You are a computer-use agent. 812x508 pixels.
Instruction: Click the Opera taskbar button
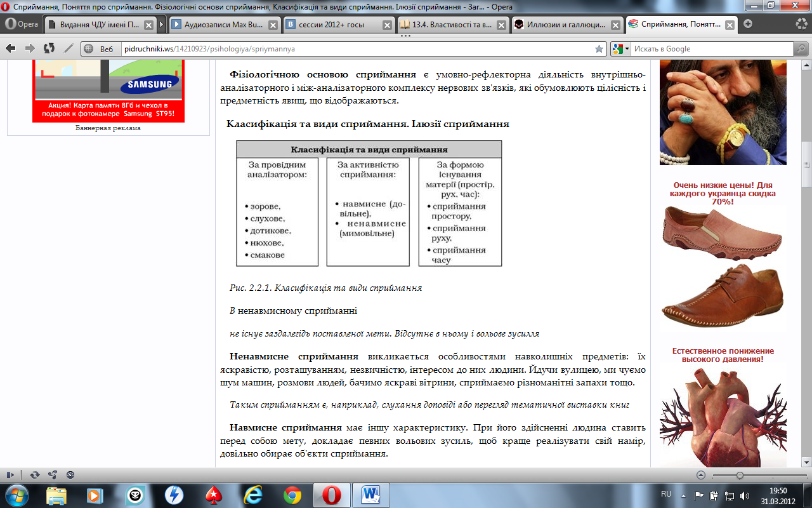coord(332,495)
